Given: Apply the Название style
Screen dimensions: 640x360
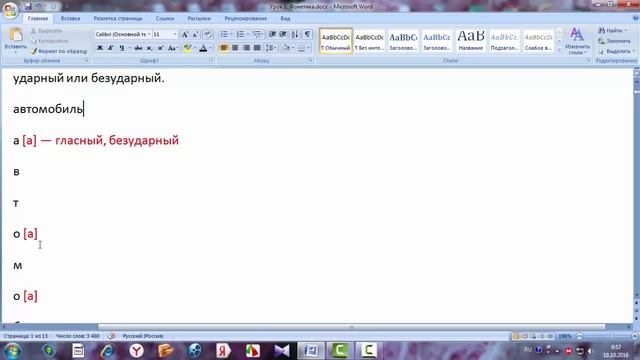Looking at the screenshot, I should (471, 41).
